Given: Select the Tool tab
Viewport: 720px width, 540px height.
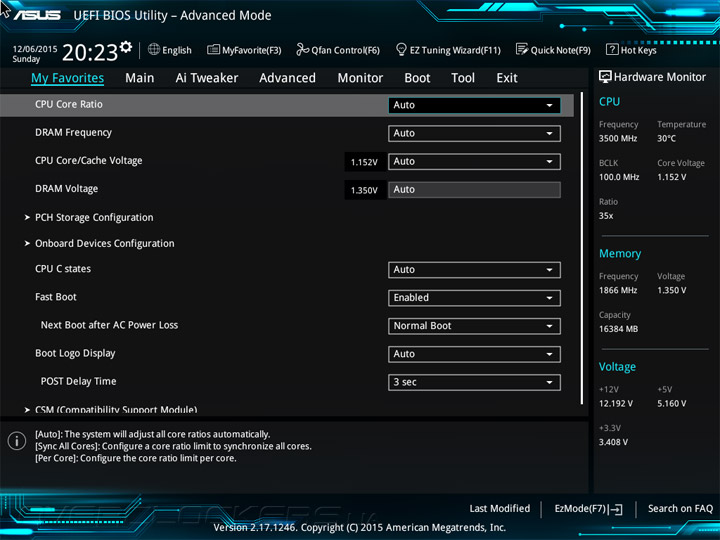Looking at the screenshot, I should coord(463,78).
